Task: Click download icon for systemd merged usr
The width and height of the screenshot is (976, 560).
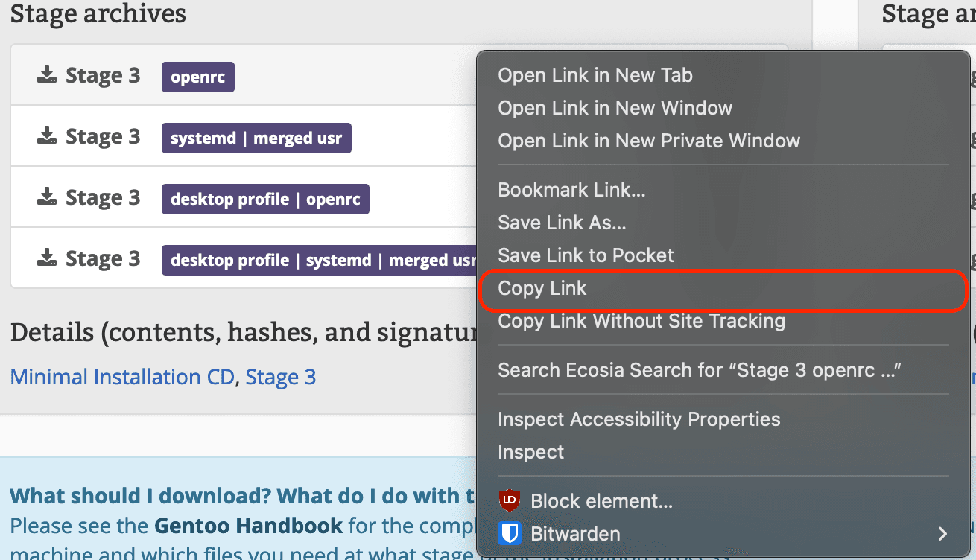Action: coord(47,136)
